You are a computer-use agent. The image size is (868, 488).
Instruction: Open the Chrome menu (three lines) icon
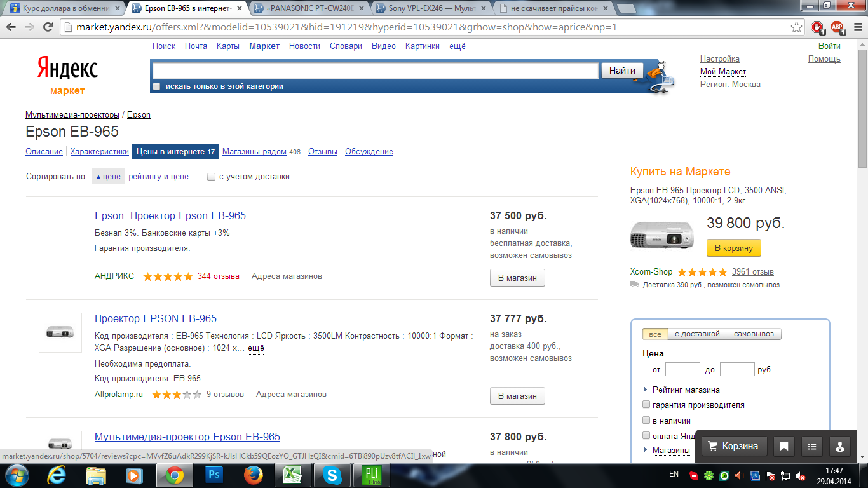coord(857,27)
